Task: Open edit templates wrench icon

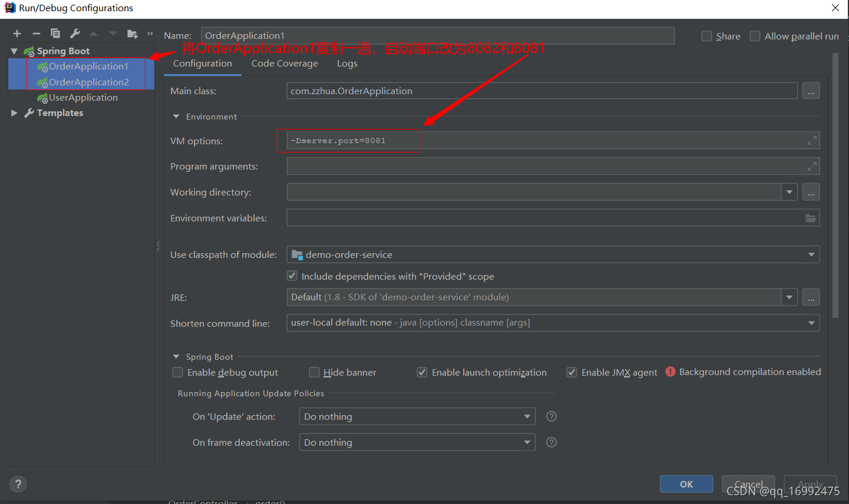Action: coord(75,34)
